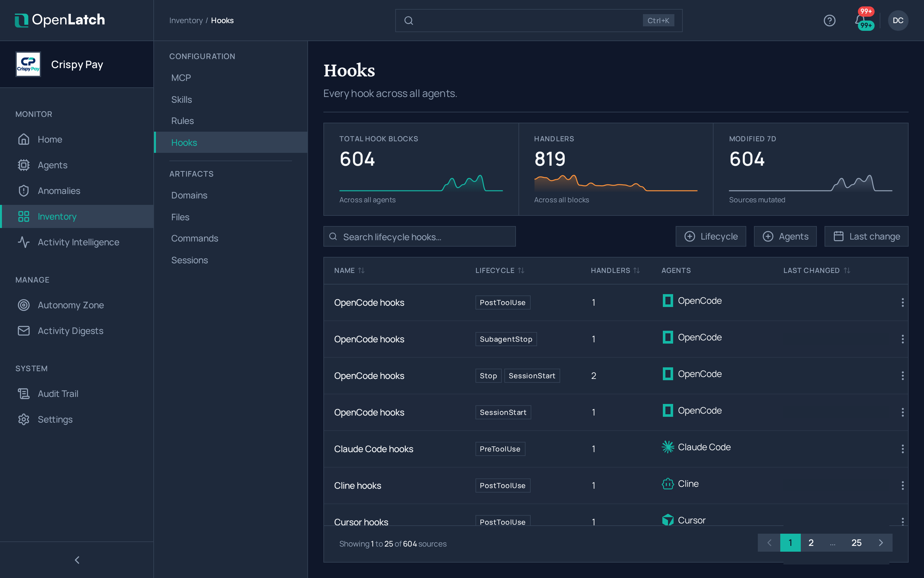Image resolution: width=924 pixels, height=578 pixels.
Task: Open the Cline hooks row actions menu
Action: coord(902,486)
